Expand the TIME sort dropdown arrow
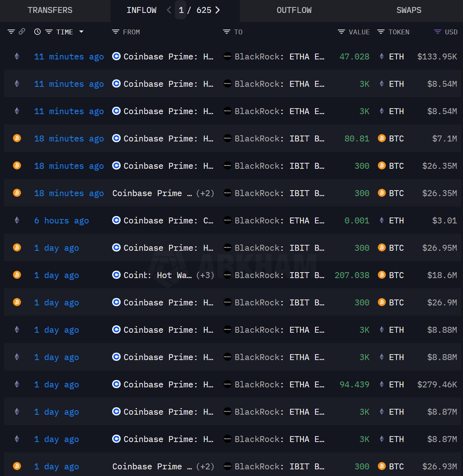The image size is (463, 476). pos(81,32)
